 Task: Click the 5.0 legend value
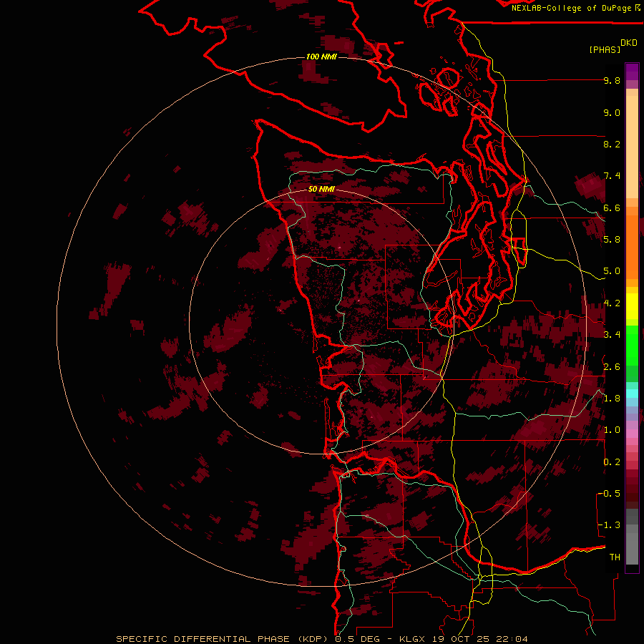click(x=612, y=271)
